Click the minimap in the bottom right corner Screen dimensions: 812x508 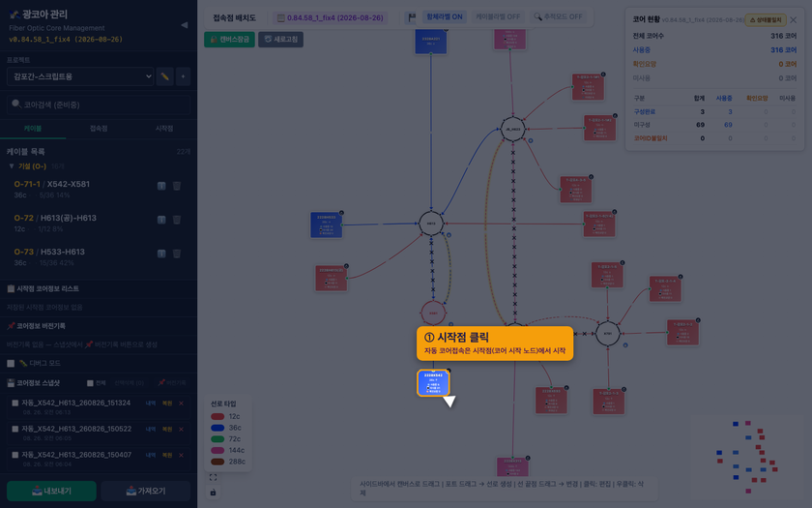(748, 456)
